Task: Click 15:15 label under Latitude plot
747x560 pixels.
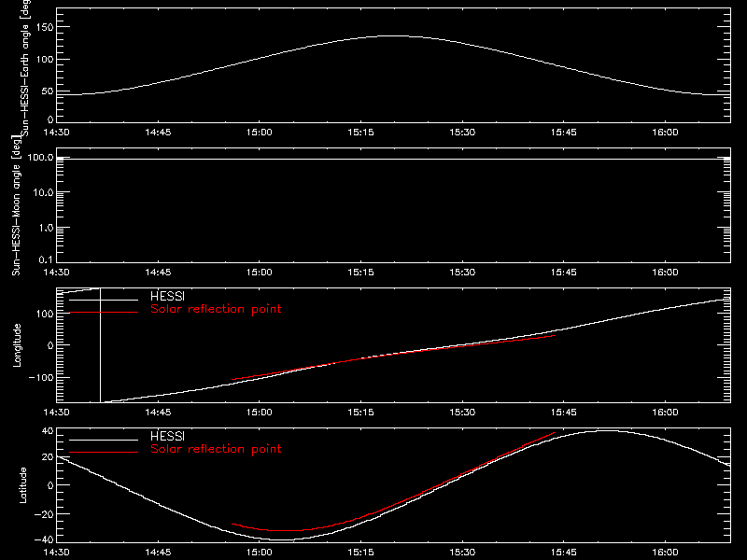Action: tap(360, 553)
